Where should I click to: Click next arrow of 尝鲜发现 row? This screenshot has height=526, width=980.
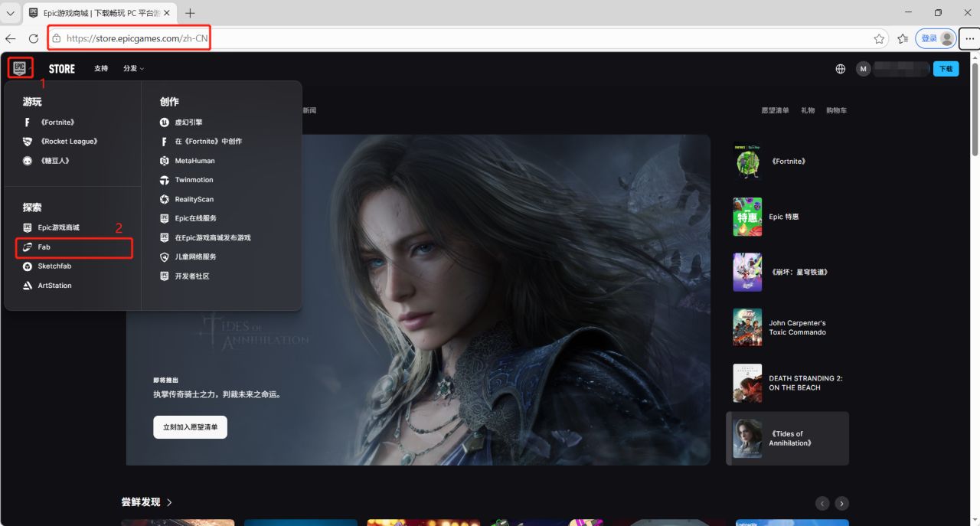pos(841,503)
